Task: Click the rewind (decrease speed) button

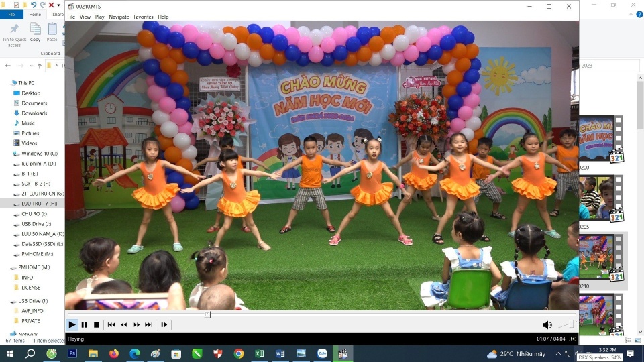Action: point(124,325)
